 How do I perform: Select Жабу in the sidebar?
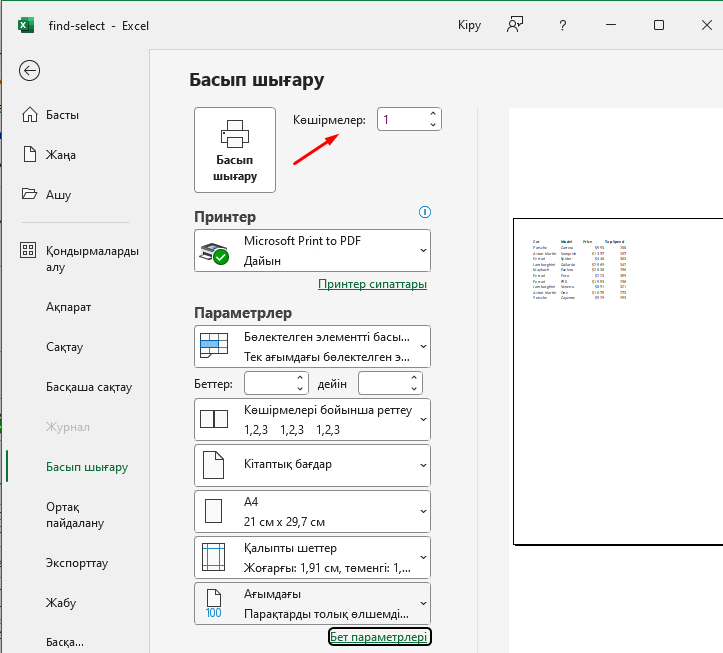tap(61, 603)
